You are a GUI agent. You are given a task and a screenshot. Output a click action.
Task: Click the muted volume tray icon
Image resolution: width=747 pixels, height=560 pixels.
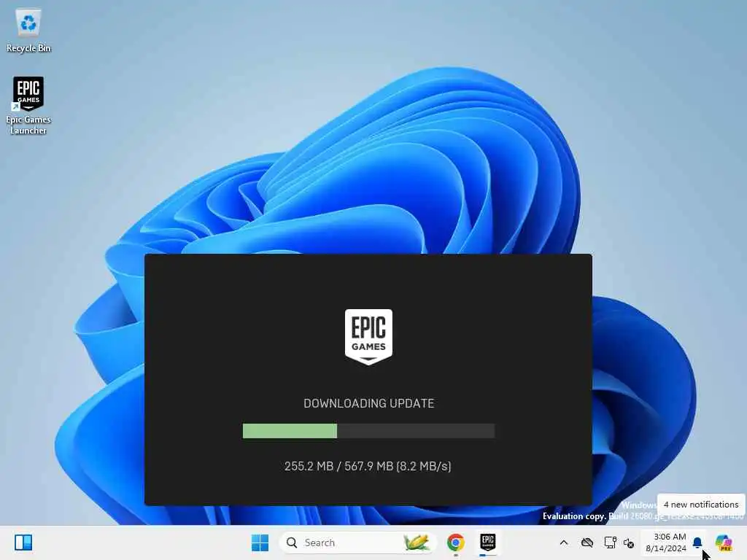tap(629, 542)
